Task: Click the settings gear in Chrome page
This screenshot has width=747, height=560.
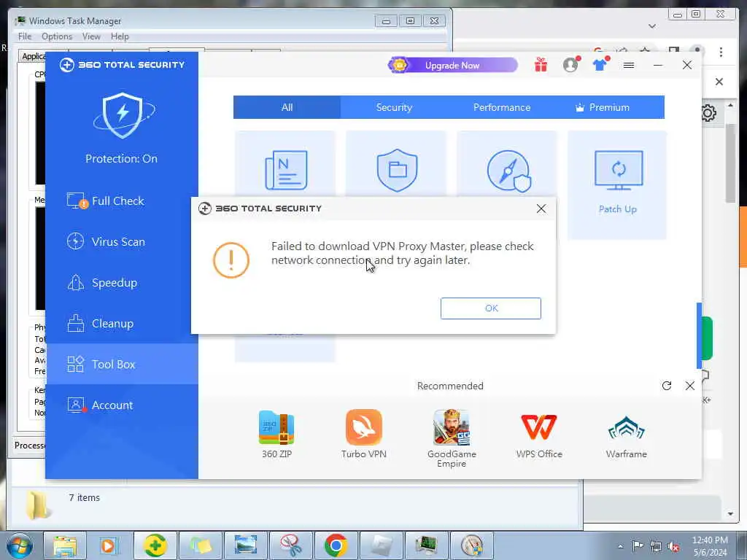Action: click(x=708, y=113)
